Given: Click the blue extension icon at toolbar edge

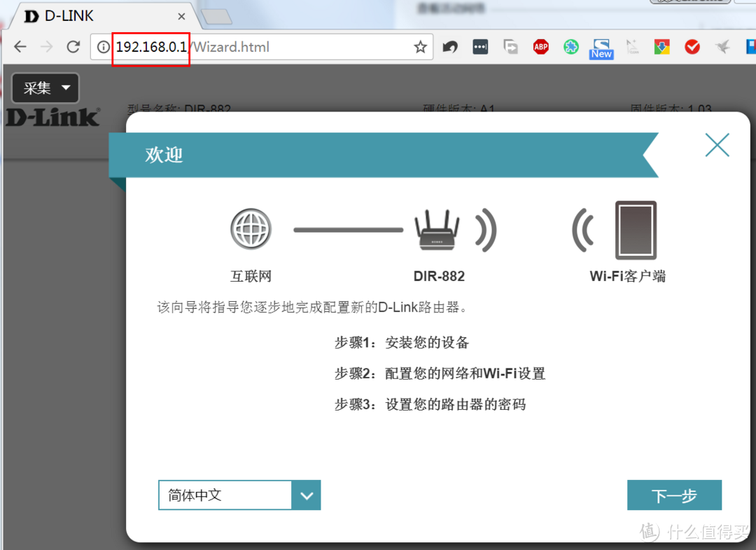Looking at the screenshot, I should point(750,47).
